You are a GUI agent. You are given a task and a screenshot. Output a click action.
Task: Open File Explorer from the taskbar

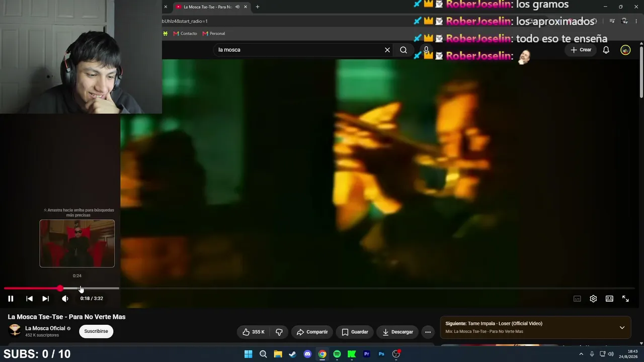pyautogui.click(x=278, y=354)
